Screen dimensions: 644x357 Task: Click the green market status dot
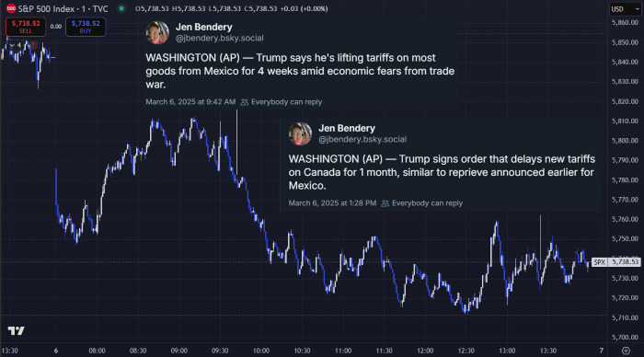pos(121,8)
